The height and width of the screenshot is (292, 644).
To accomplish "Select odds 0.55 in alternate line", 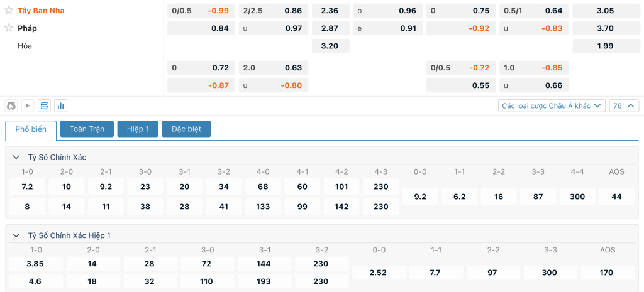I will pos(461,85).
